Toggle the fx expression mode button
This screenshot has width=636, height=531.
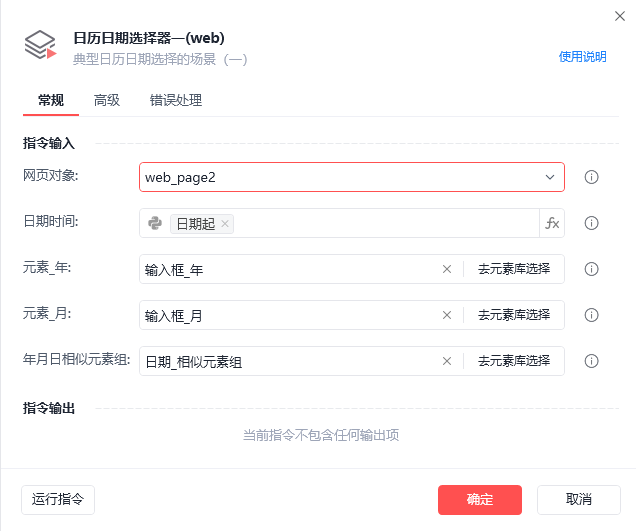552,223
